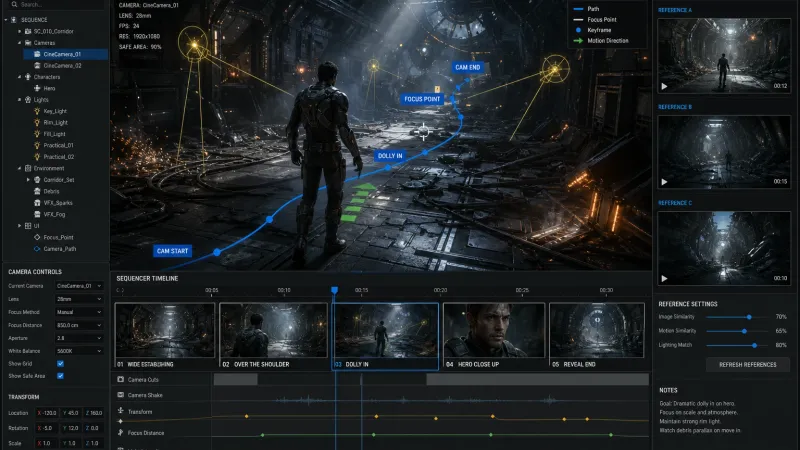
Task: Click the search magnifier icon in outliner
Action: tap(14, 4)
